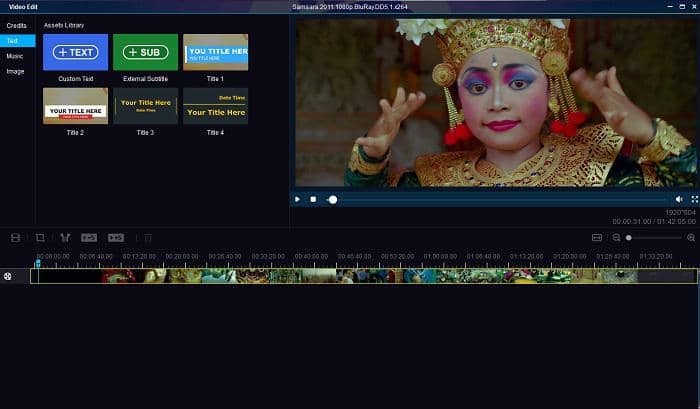700x409 pixels.
Task: Toggle fullscreen preview mode
Action: [x=695, y=199]
